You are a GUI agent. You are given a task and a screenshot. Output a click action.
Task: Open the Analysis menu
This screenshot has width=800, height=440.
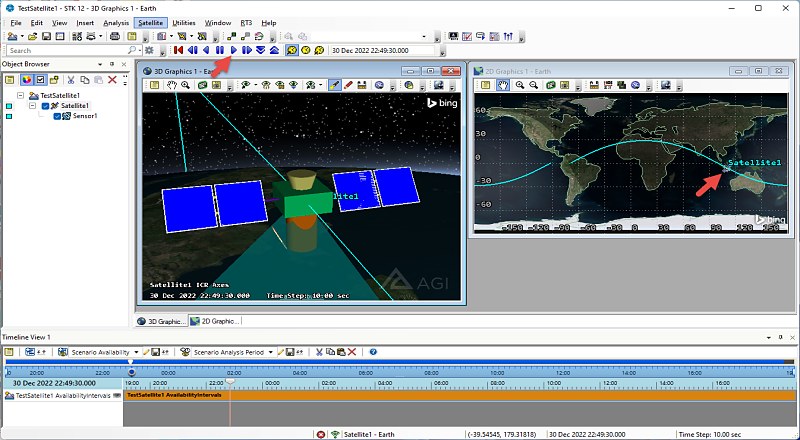tap(116, 23)
